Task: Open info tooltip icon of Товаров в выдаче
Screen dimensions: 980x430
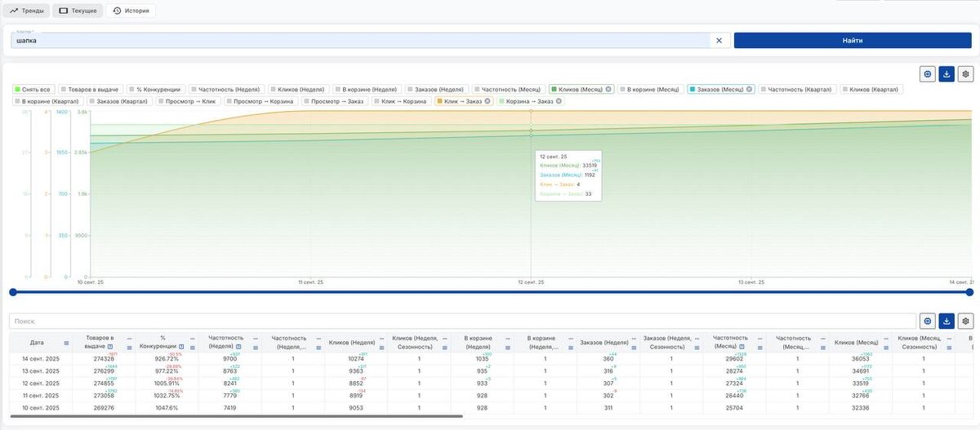Action: [110, 347]
